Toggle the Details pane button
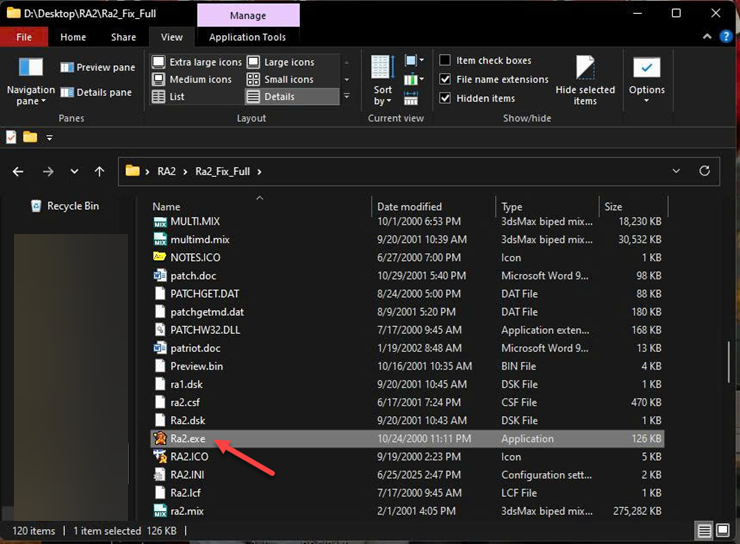This screenshot has width=740, height=544. (96, 92)
